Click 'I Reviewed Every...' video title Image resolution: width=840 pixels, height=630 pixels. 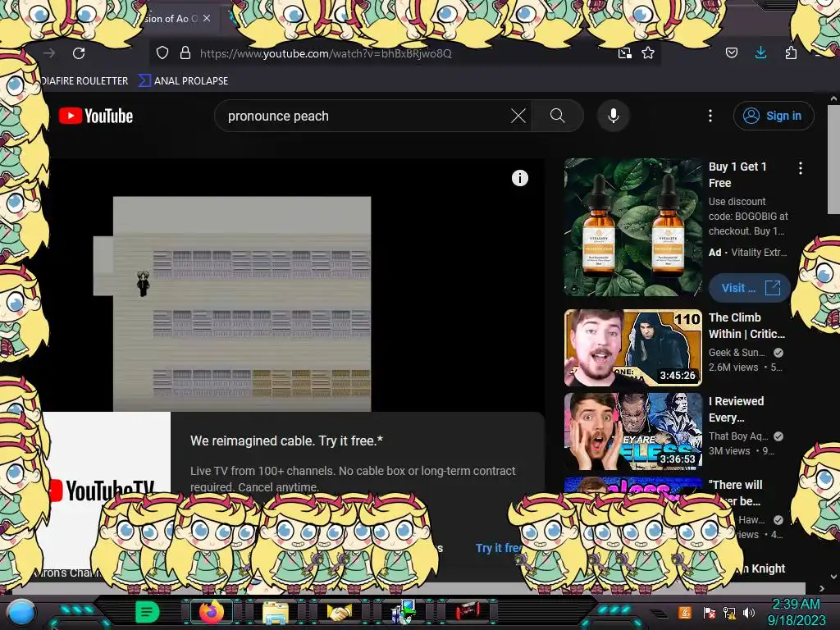tap(736, 409)
